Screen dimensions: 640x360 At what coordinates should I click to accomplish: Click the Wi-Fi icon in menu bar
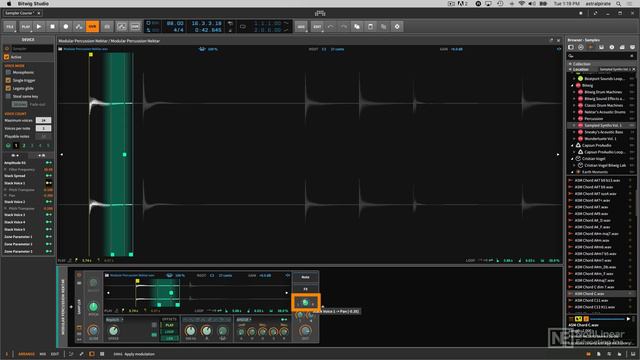pyautogui.click(x=522, y=4)
